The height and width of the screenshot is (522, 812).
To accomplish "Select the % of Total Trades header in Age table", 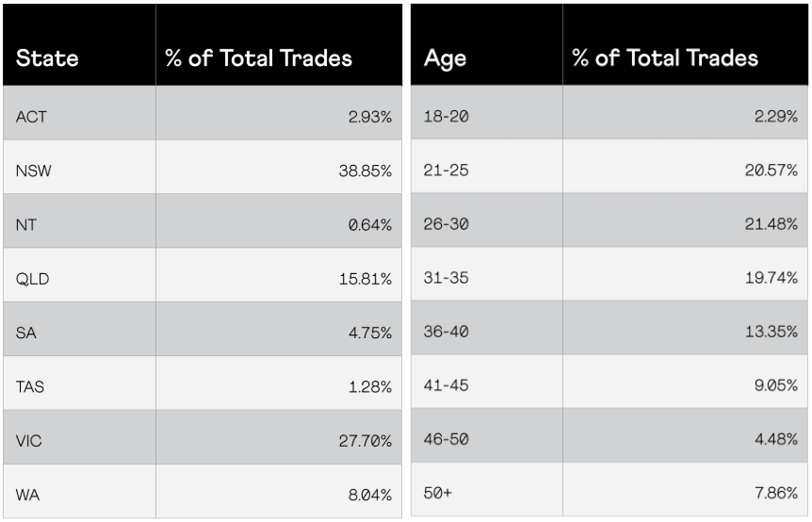I will click(665, 58).
